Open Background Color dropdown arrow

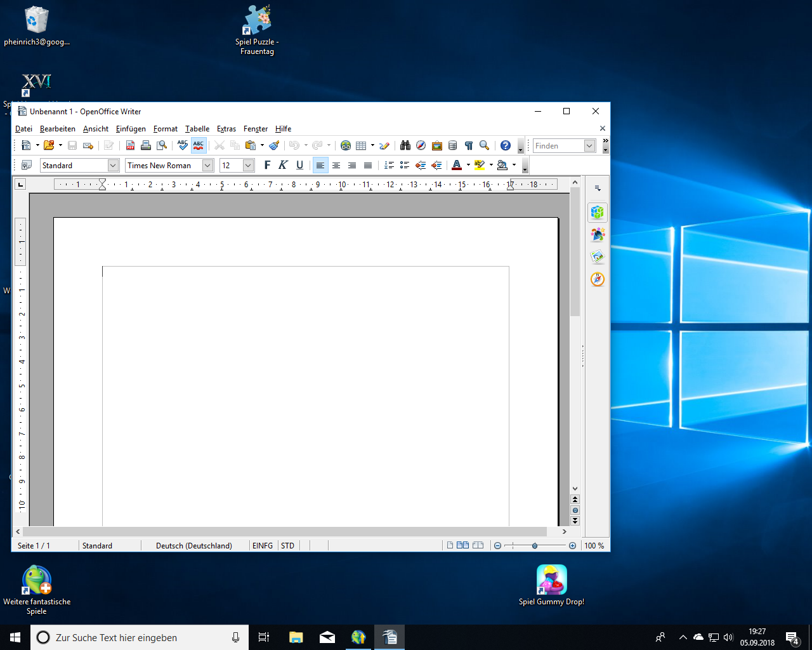[x=514, y=165]
